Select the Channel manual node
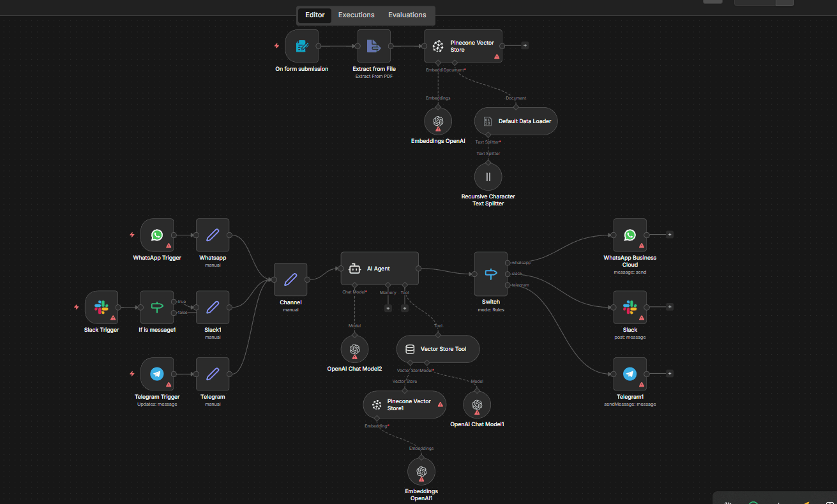Screen dimensions: 837x504 point(290,279)
